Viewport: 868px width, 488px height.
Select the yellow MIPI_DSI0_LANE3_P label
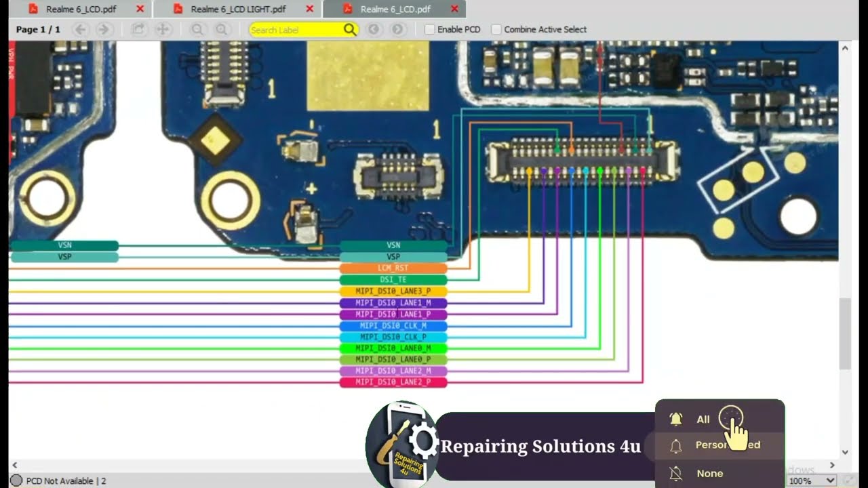393,291
